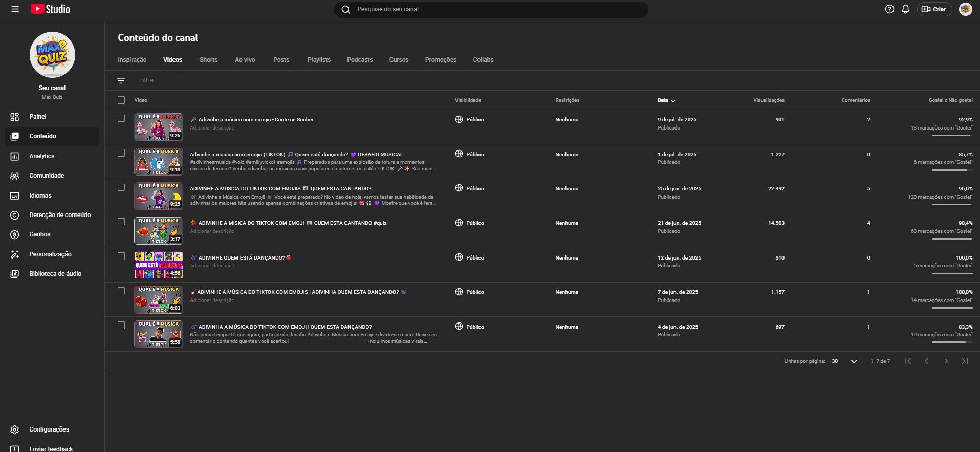980x452 pixels.
Task: Switch to the Playlists tab
Action: [x=319, y=60]
